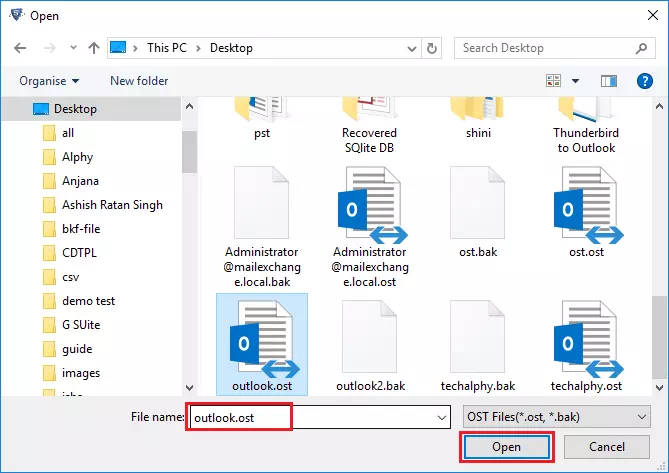Expand the view options dropdown arrow
Viewport: 669px width, 473px height.
[x=575, y=81]
